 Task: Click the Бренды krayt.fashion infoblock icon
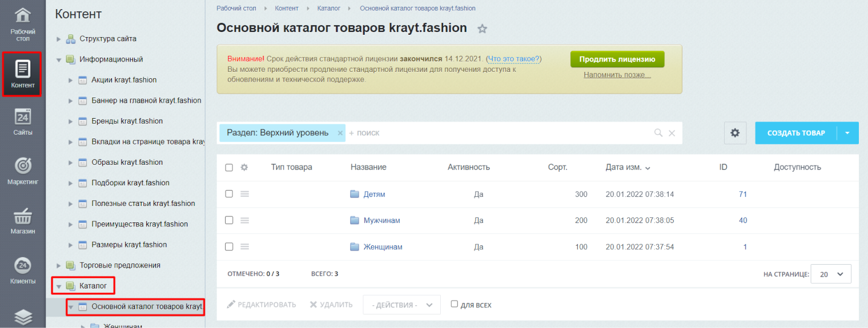[82, 121]
